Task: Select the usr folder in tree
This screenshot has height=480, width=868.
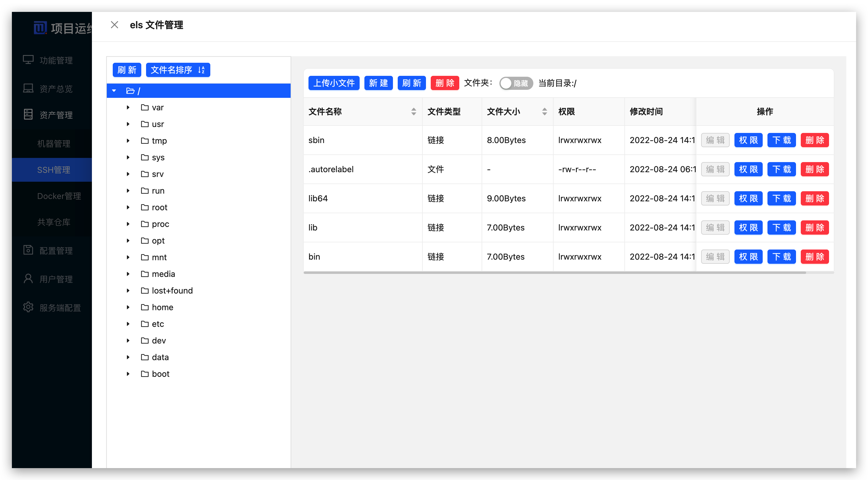Action: [157, 124]
